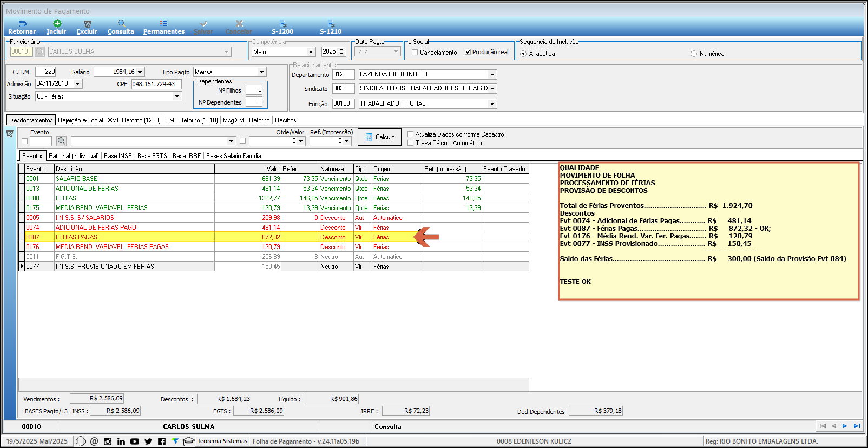Open Consulta magnifier in toolbar
This screenshot has height=448, width=868.
point(121,23)
